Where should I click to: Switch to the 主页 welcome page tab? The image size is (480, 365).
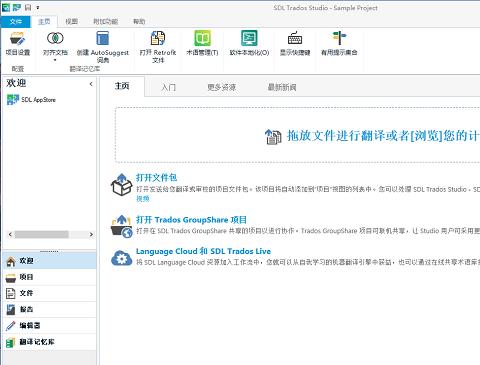click(x=122, y=86)
